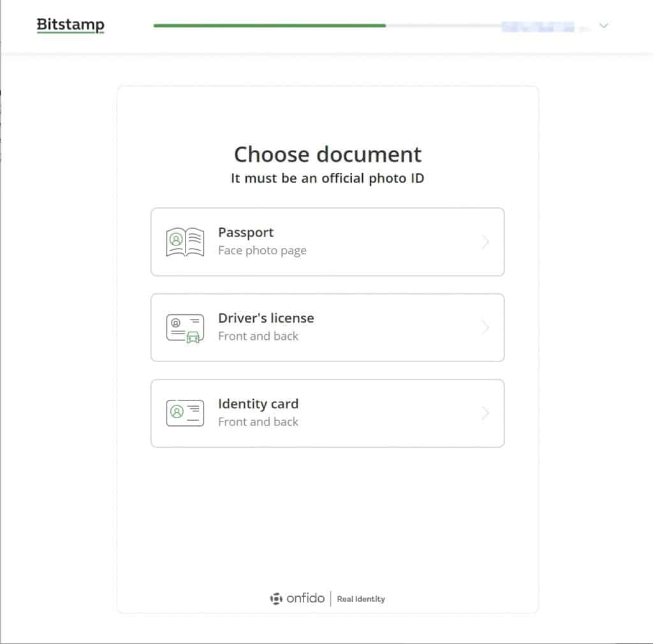653x644 pixels.
Task: Select the Passport document option
Action: tap(327, 242)
